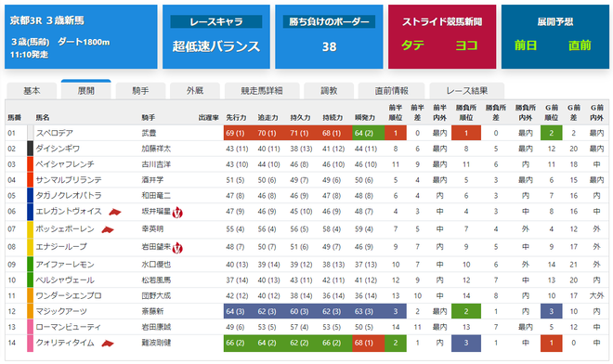This screenshot has height=364, width=613.
Task: Click white frame color swatch for スペロデア
Action: pos(30,133)
